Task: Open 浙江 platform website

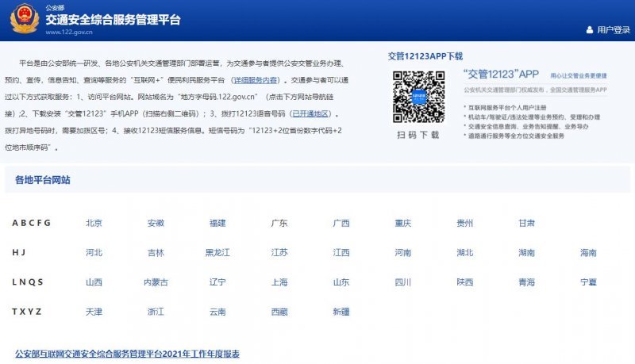Action: click(x=156, y=312)
